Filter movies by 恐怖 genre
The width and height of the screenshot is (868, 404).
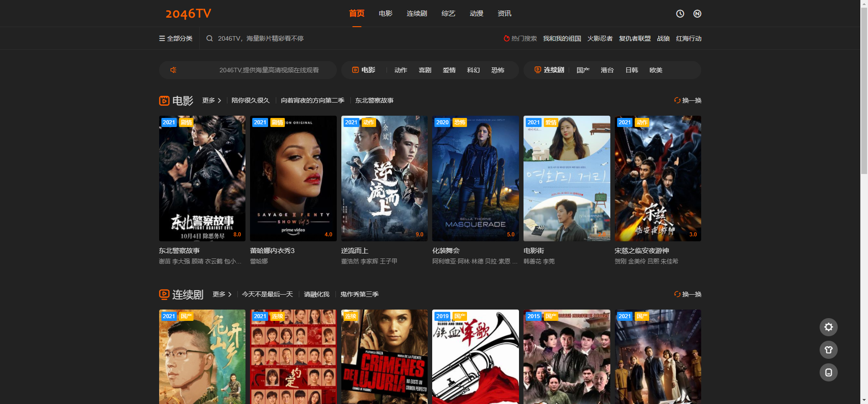[x=498, y=70]
